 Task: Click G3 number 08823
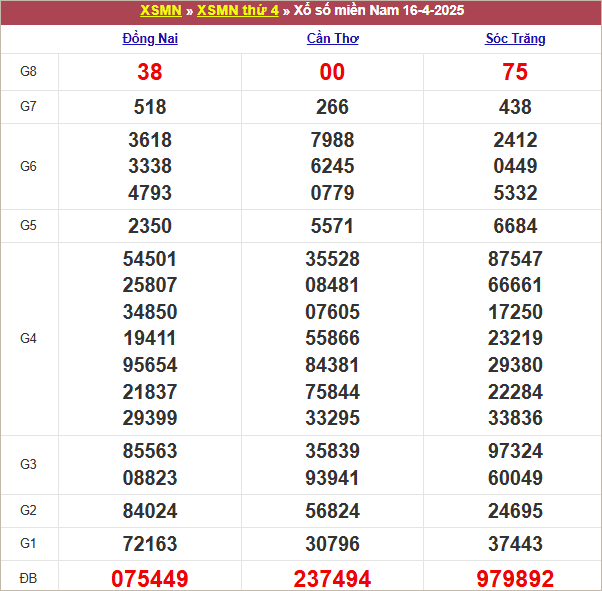click(150, 478)
